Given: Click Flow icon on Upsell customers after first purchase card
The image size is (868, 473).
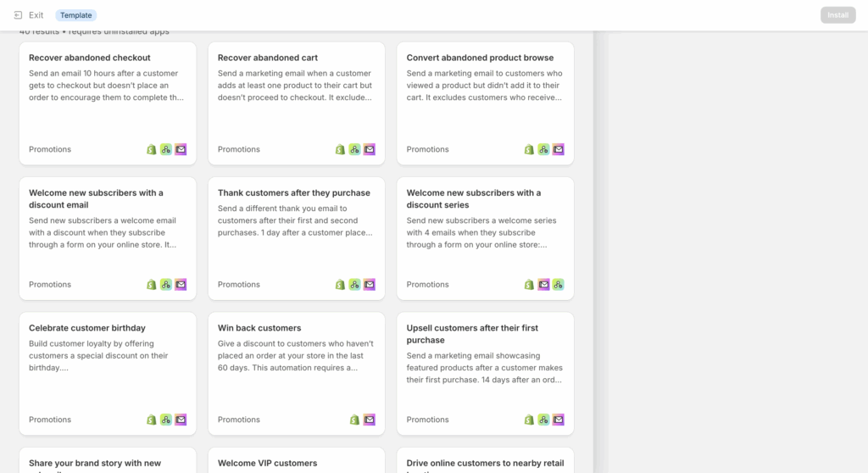Looking at the screenshot, I should pos(543,420).
